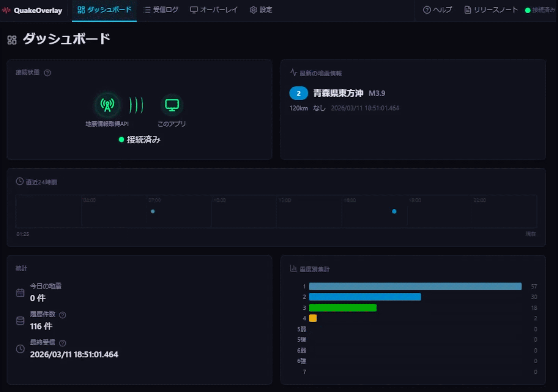This screenshot has height=392, width=558.
Task: Click the timeline dot near 18:00
Action: click(394, 212)
